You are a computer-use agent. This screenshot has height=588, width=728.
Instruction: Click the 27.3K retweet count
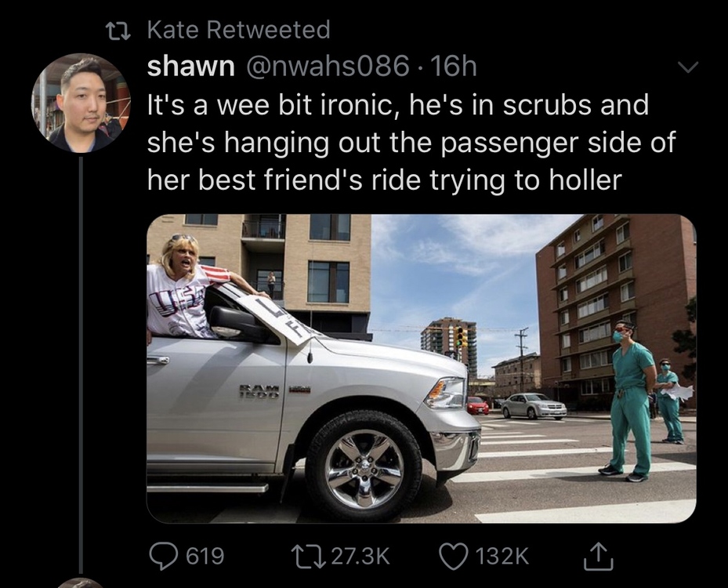(360, 556)
